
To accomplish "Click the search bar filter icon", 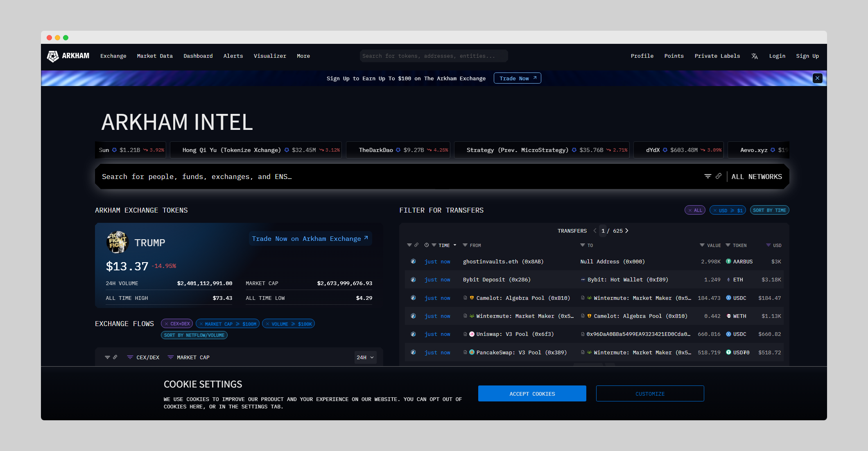I will click(x=708, y=176).
